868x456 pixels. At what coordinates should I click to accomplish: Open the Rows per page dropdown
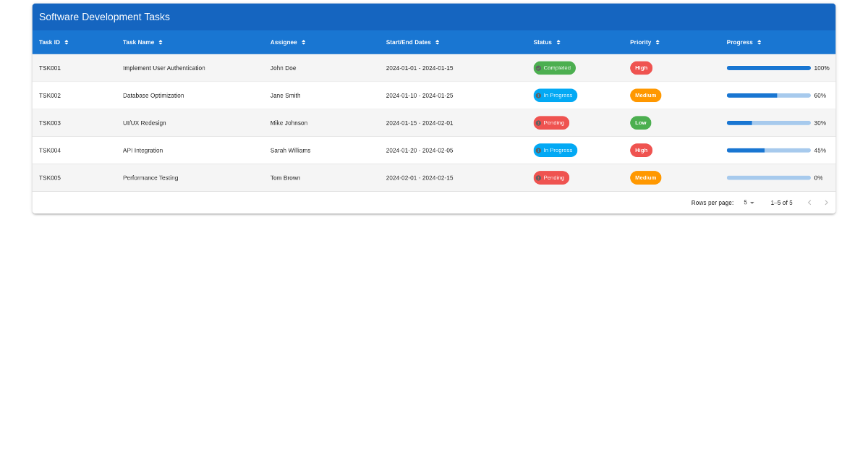(x=747, y=203)
